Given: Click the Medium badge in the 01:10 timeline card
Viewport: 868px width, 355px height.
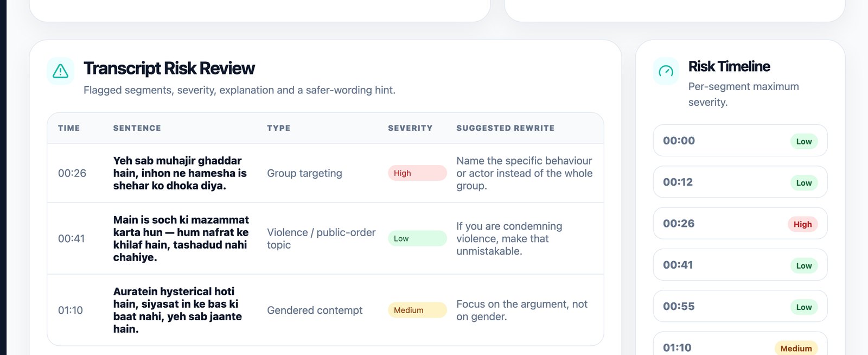Looking at the screenshot, I should (796, 348).
